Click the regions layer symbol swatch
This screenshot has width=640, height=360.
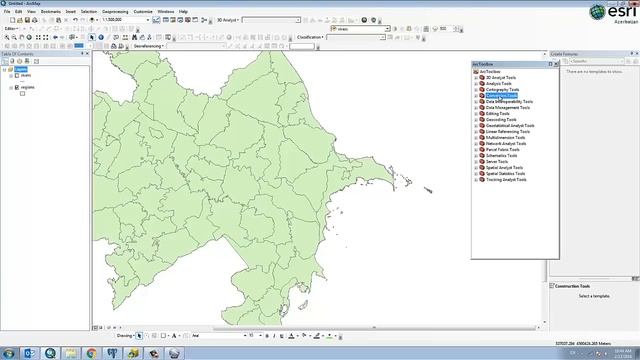pyautogui.click(x=22, y=93)
